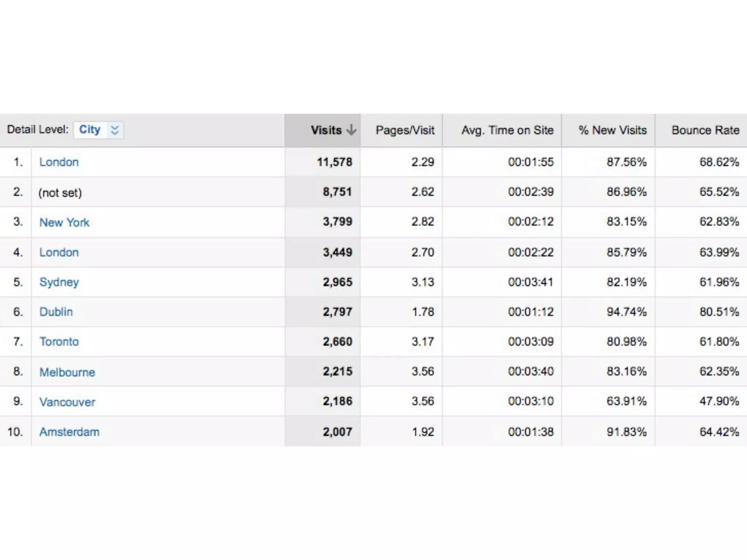
Task: Open the Sydney city link
Action: pyautogui.click(x=59, y=282)
